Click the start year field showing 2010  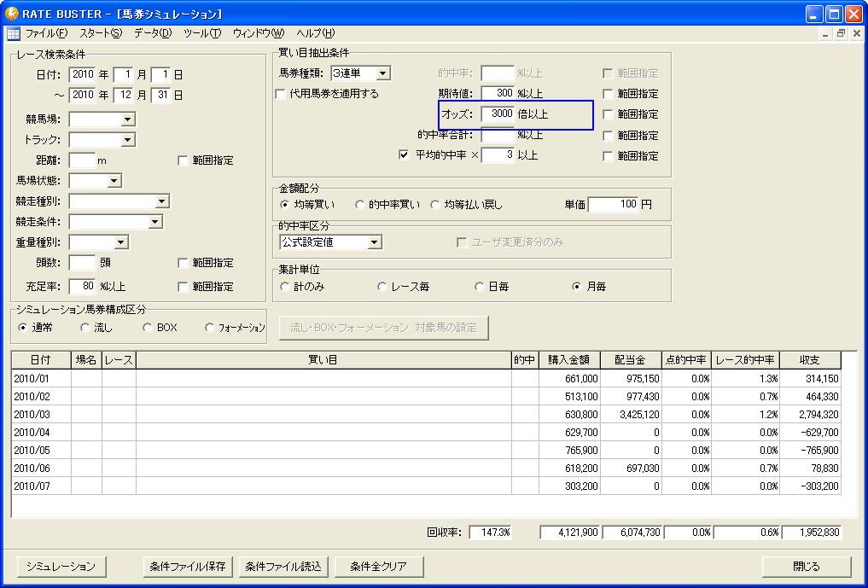click(83, 74)
